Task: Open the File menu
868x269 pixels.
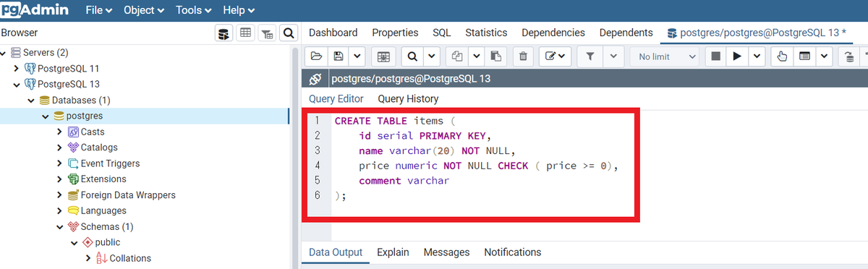Action: (99, 10)
